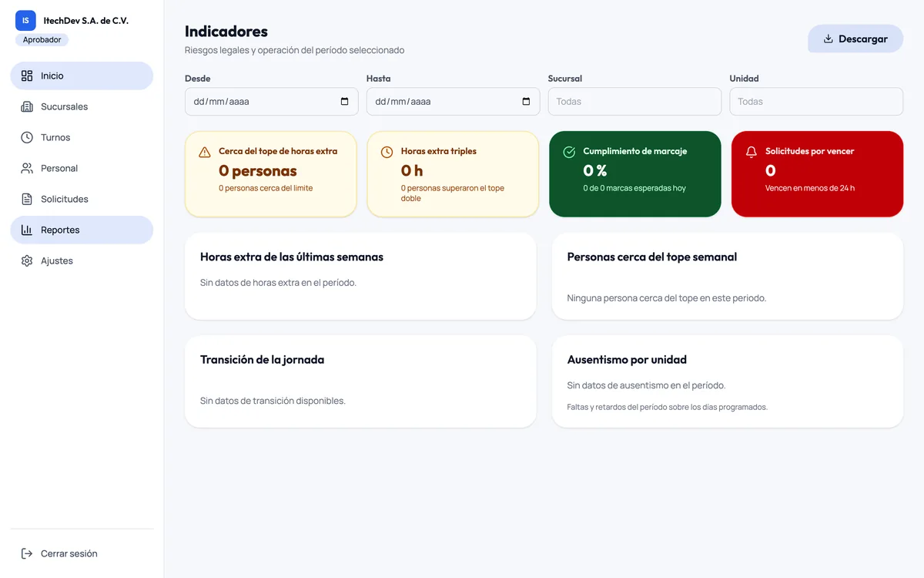Click text 'Sin datos de ausentismo en el período.'
The height and width of the screenshot is (578, 924).
[646, 385]
